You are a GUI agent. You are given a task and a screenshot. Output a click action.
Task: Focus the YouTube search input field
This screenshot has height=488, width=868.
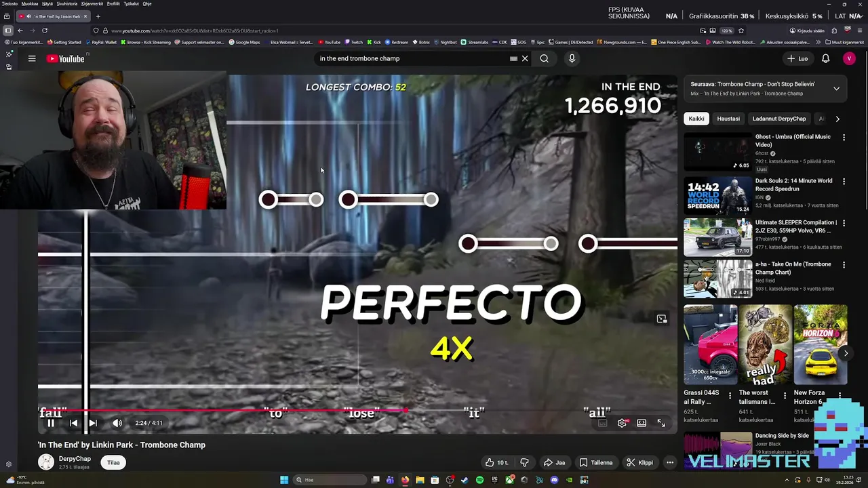point(414,59)
